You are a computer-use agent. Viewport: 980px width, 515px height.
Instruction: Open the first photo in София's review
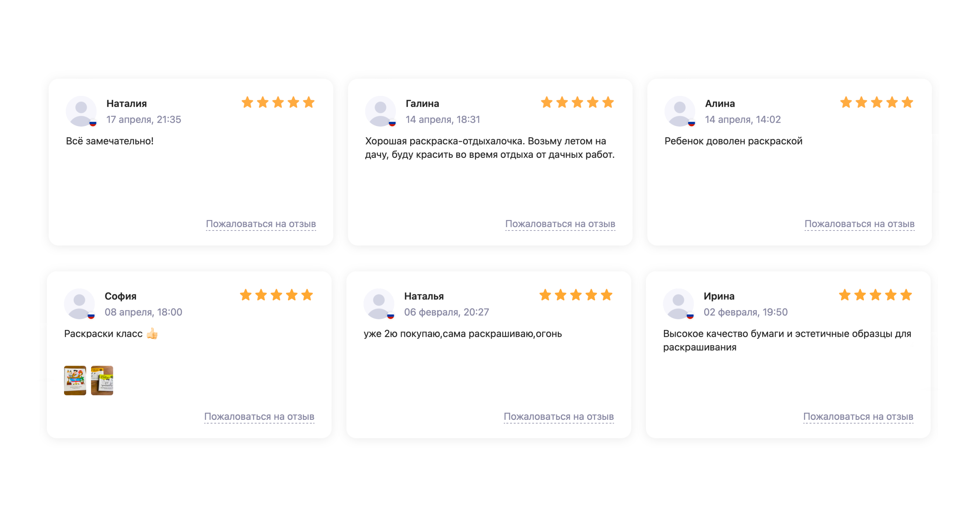pos(75,380)
